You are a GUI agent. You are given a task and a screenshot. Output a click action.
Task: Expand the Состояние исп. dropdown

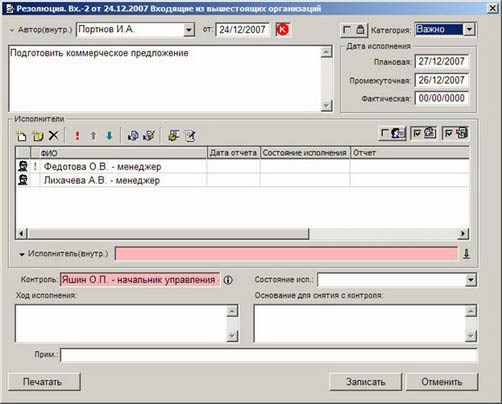coord(471,280)
